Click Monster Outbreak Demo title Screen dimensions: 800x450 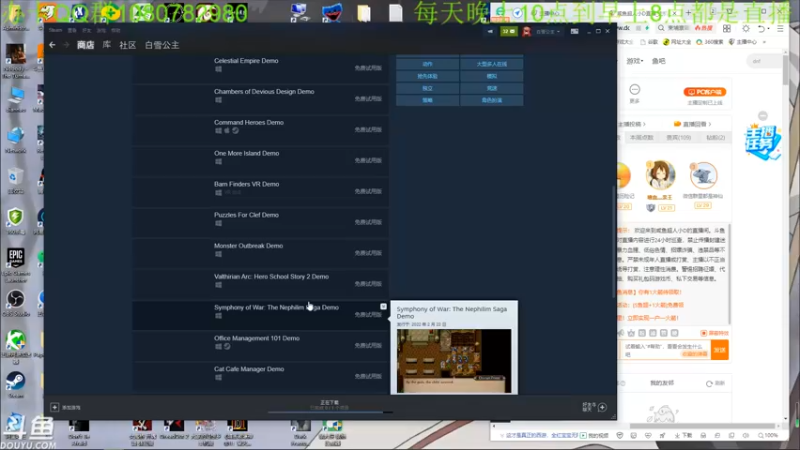[248, 245]
